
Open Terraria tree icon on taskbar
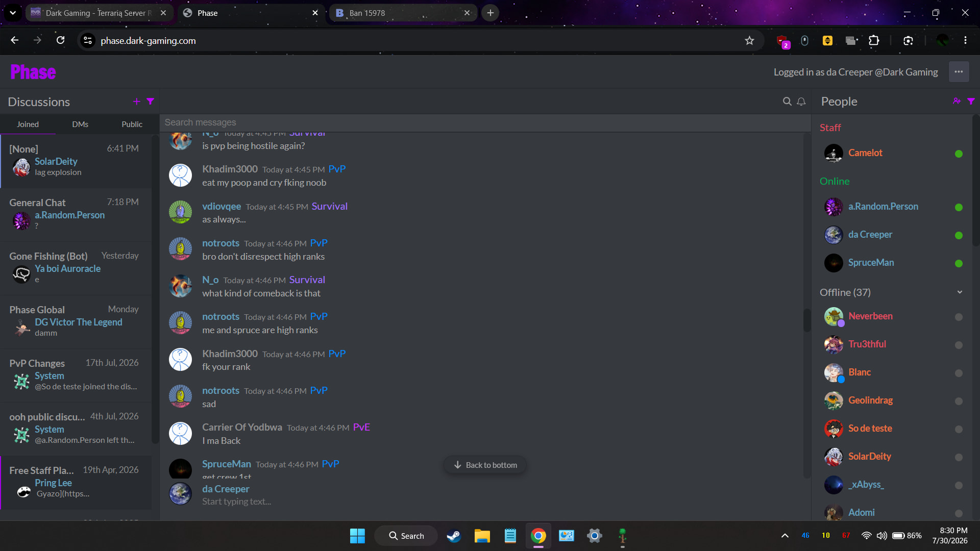tap(622, 536)
